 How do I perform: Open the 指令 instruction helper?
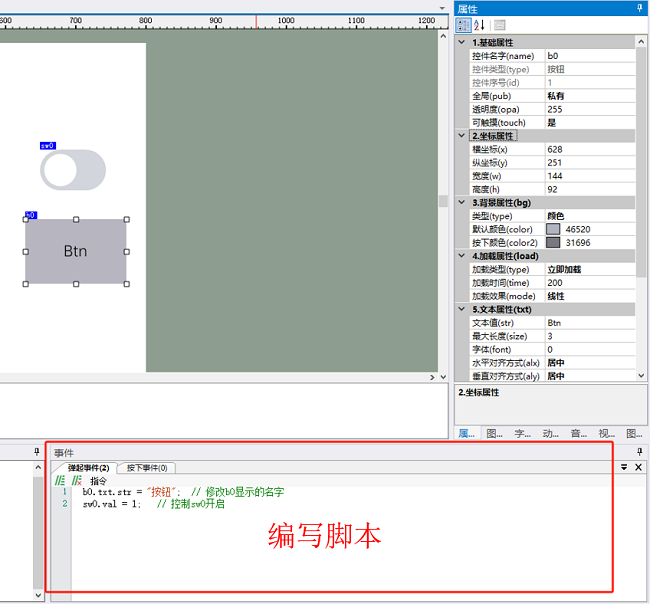click(x=98, y=481)
